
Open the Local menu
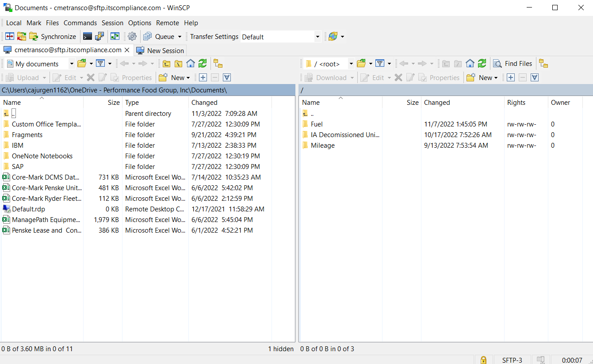14,23
